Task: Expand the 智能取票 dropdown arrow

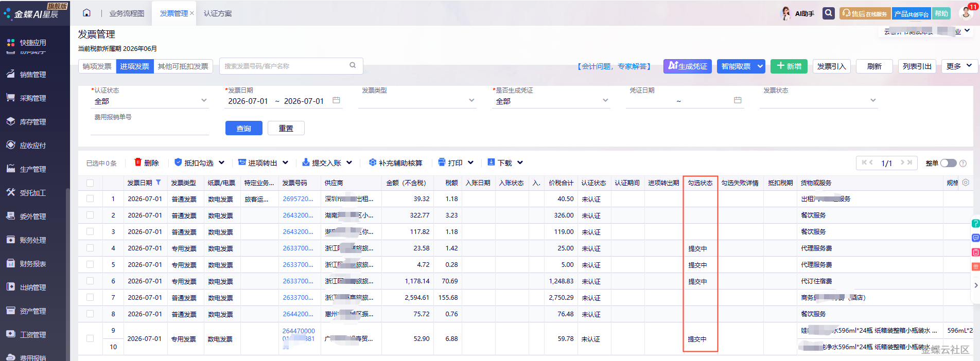Action: click(x=760, y=66)
